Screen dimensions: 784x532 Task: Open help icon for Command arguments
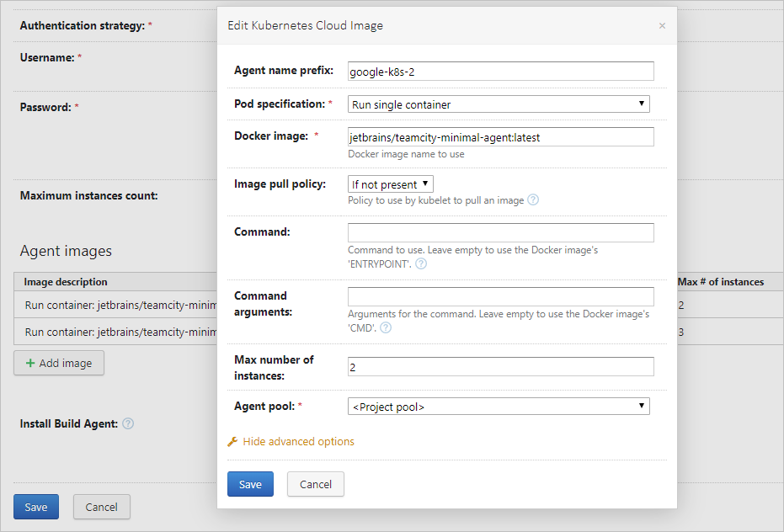click(386, 328)
